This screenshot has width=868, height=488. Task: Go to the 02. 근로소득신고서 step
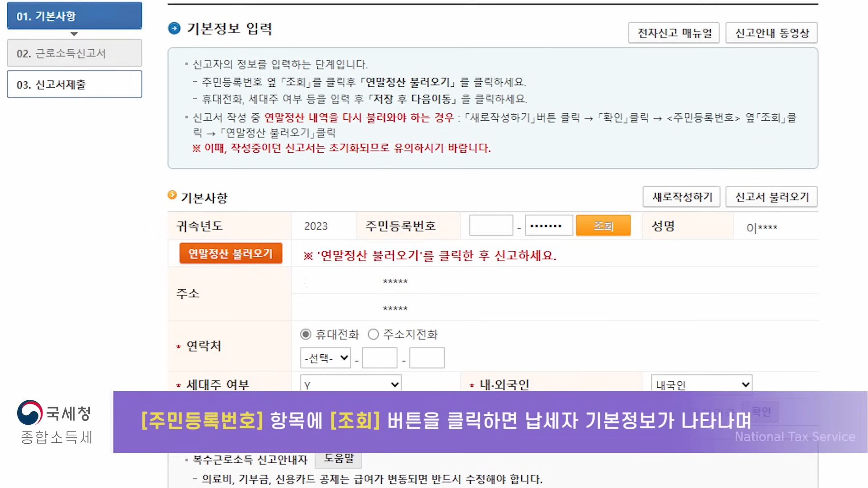click(x=74, y=53)
